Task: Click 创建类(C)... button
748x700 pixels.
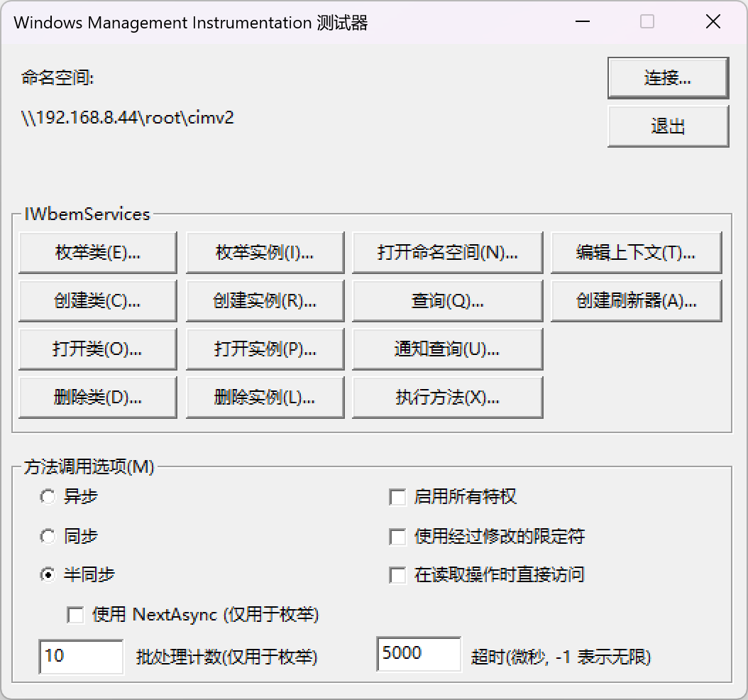Action: (x=98, y=300)
